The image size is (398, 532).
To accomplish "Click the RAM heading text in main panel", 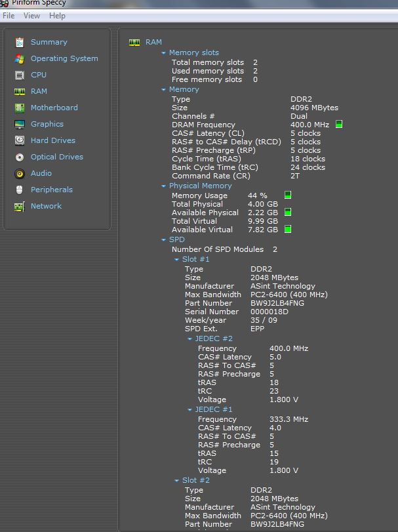I will coord(153,42).
